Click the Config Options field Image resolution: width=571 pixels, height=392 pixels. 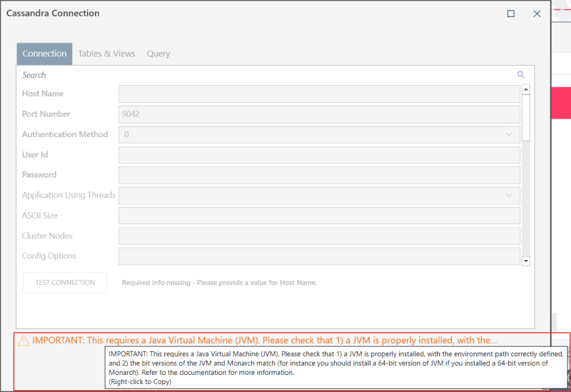pyautogui.click(x=319, y=256)
